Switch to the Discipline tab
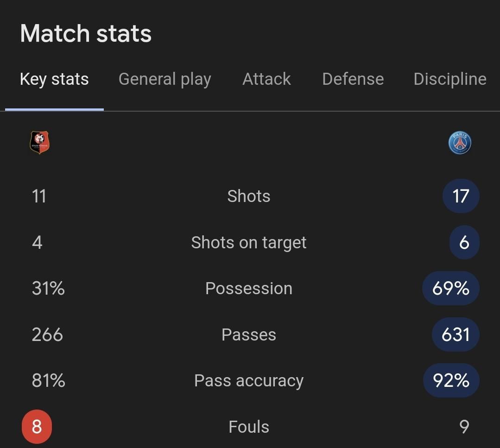The height and width of the screenshot is (448, 500). click(x=449, y=79)
